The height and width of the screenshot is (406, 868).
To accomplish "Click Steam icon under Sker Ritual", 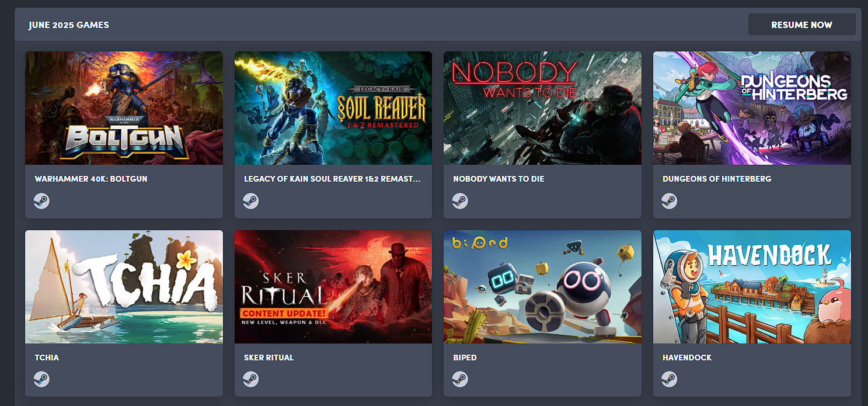I will [x=251, y=379].
